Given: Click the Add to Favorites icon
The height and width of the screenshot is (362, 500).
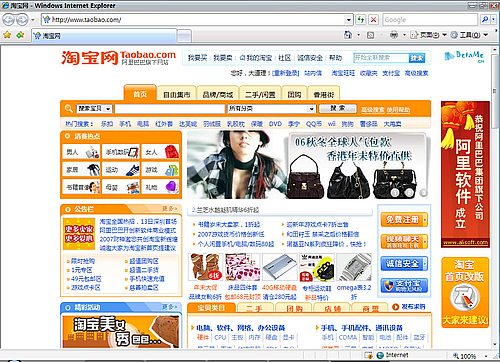Looking at the screenshot, I should click(20, 35).
